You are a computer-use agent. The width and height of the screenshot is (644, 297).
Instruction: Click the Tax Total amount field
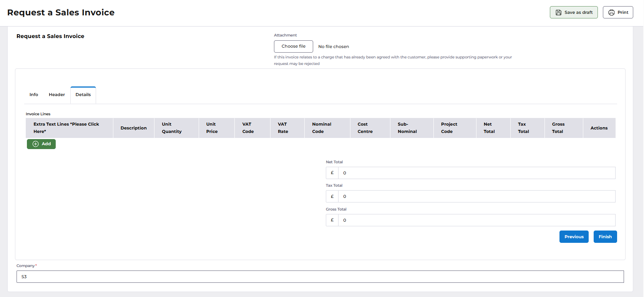(x=477, y=196)
